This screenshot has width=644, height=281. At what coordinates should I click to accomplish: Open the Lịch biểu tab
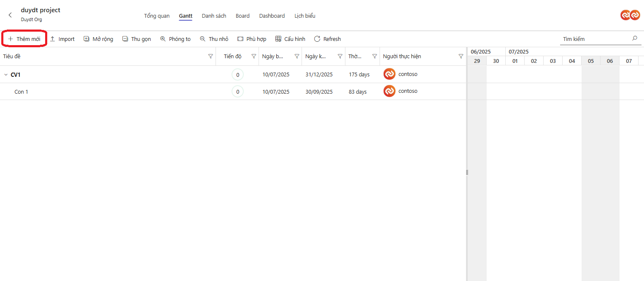[304, 16]
